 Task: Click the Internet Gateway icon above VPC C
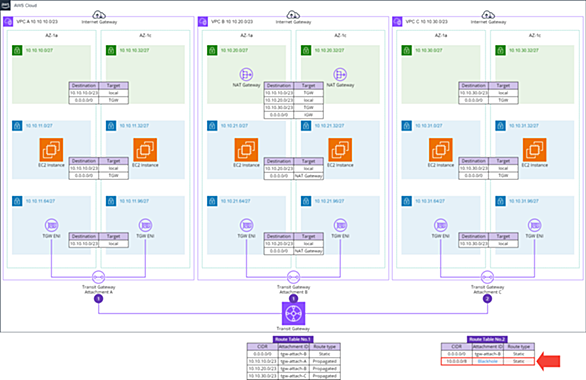488,15
